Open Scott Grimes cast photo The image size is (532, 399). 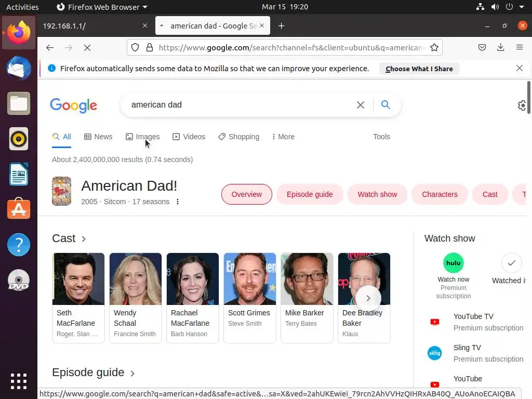(x=250, y=279)
